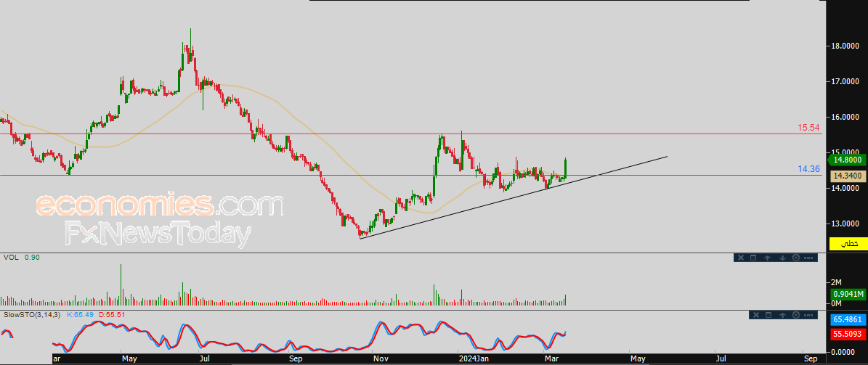Click the red 55.5093 stochastic tag
The width and height of the screenshot is (868, 365).
pyautogui.click(x=848, y=335)
